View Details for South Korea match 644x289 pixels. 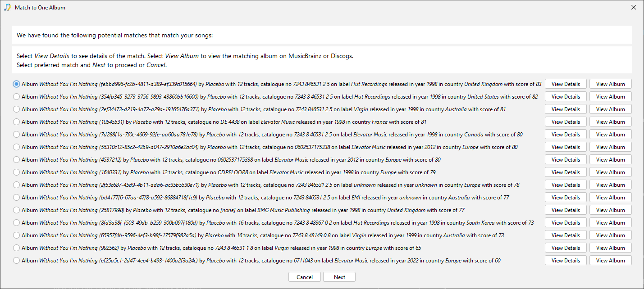tap(566, 223)
